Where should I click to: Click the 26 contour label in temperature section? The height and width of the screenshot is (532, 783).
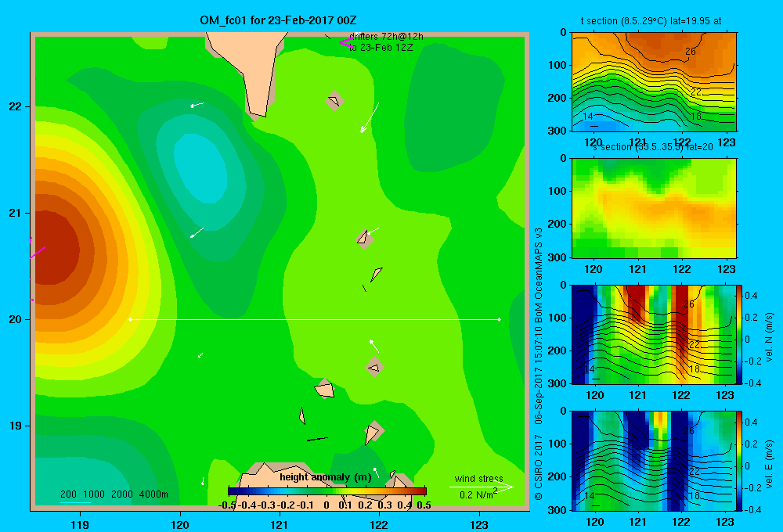(x=690, y=52)
